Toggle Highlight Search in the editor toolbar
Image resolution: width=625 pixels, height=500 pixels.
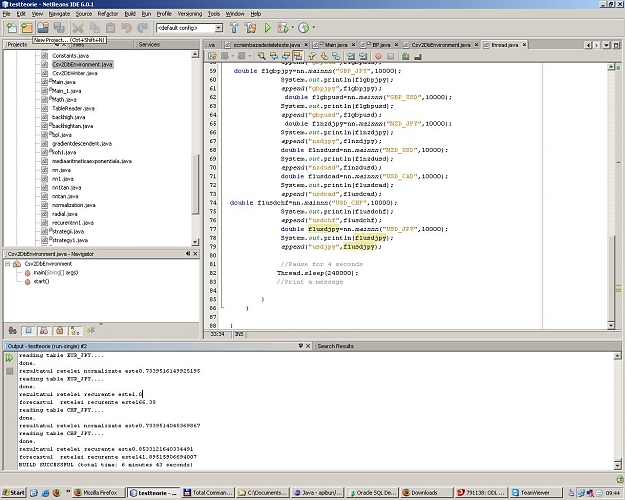pyautogui.click(x=298, y=56)
